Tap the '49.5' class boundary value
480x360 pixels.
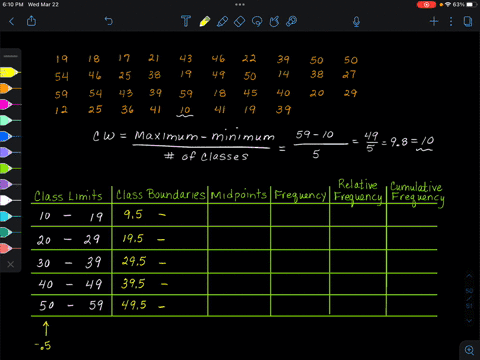[134, 305]
